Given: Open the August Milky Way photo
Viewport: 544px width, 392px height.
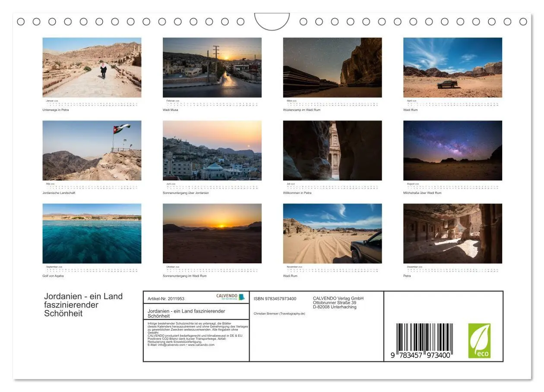Looking at the screenshot, I should [x=453, y=150].
